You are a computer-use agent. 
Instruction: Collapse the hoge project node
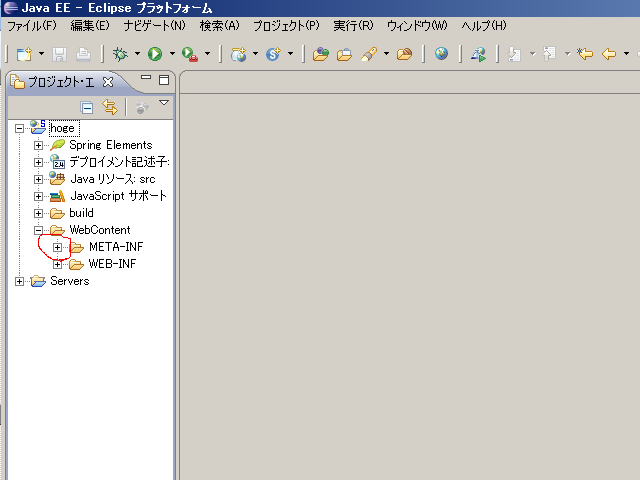19,129
